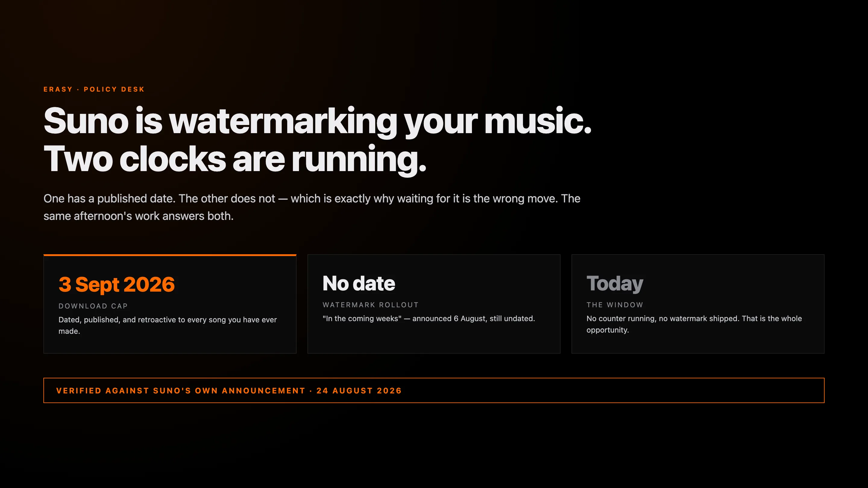Click the orange '3 Sept 2026' date text
The height and width of the screenshot is (488, 868).
click(x=117, y=285)
